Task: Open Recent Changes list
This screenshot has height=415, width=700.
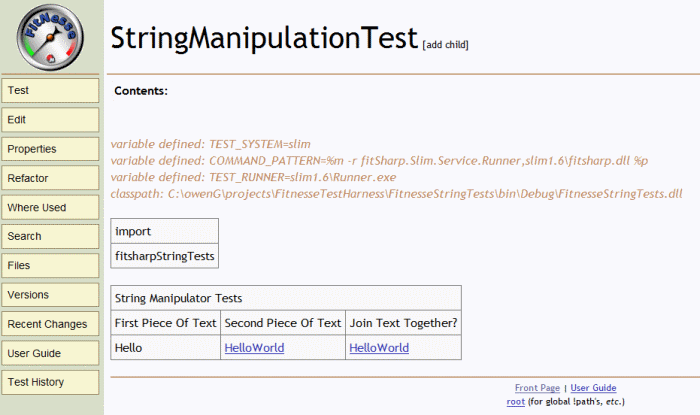Action: (x=50, y=324)
